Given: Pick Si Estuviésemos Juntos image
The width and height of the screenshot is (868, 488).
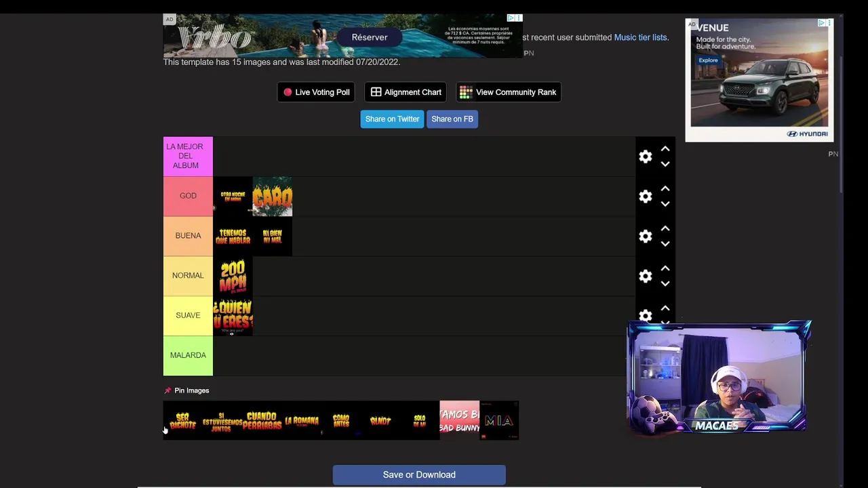Looking at the screenshot, I should 222,421.
